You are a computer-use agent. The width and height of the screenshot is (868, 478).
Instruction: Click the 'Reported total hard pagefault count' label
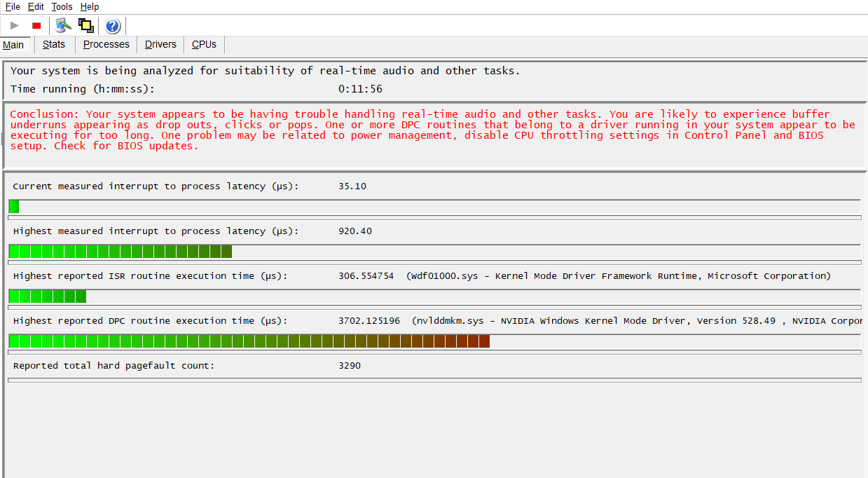pos(113,366)
